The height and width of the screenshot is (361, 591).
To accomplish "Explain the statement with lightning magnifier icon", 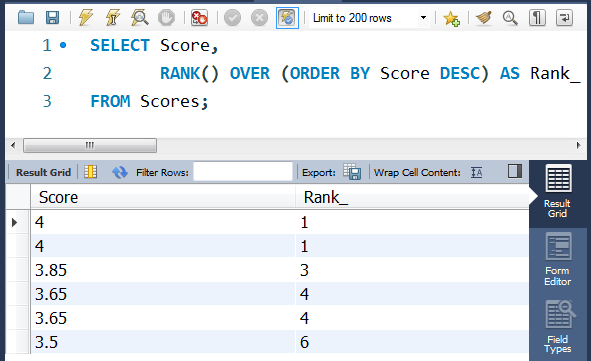I will point(139,18).
